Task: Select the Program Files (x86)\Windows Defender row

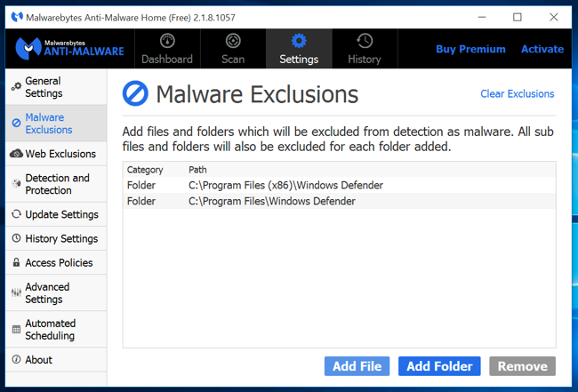Action: (x=339, y=185)
